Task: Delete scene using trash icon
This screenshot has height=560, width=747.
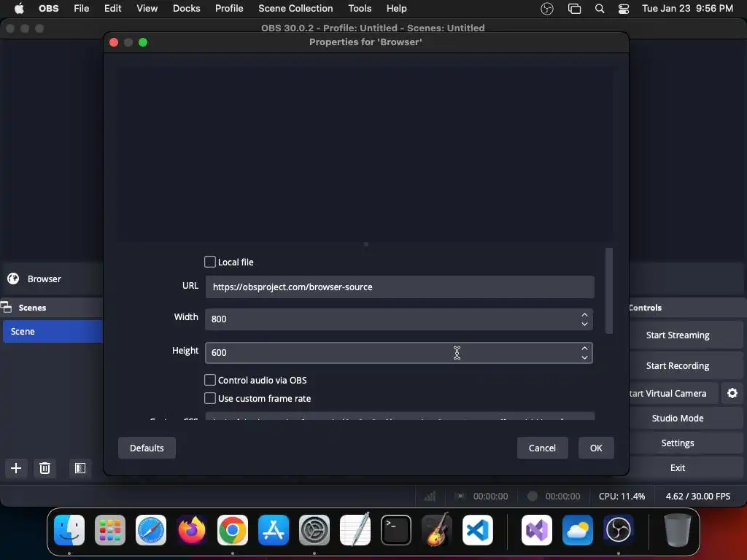Action: tap(44, 468)
